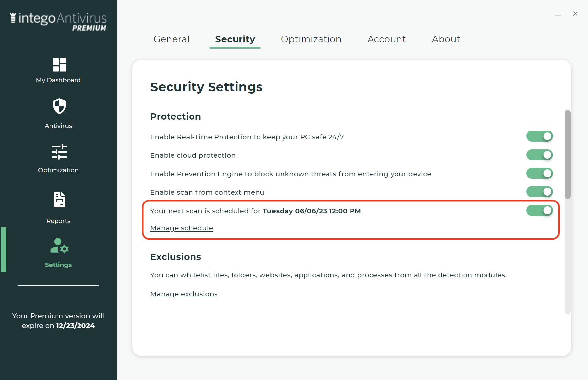Click the vertical scrollbar thumb
The width and height of the screenshot is (588, 380).
[x=567, y=154]
